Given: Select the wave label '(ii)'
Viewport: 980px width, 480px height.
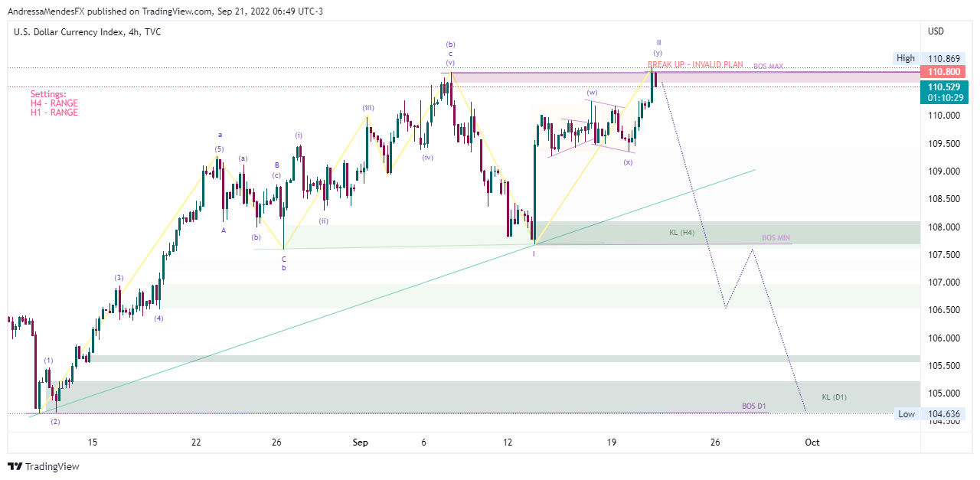Looking at the screenshot, I should tap(324, 221).
